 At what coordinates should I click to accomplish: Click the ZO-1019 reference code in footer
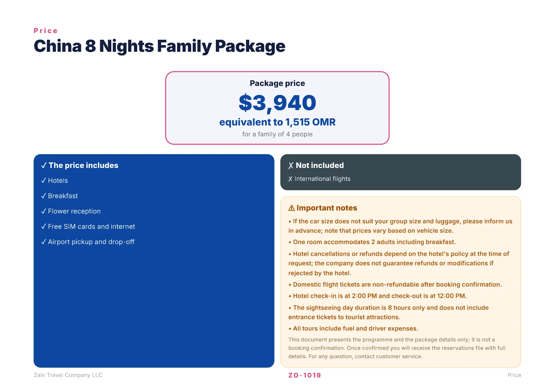coord(305,375)
